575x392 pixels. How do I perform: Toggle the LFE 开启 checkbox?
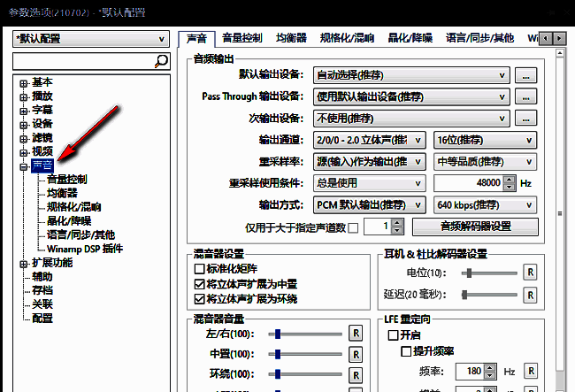[394, 335]
